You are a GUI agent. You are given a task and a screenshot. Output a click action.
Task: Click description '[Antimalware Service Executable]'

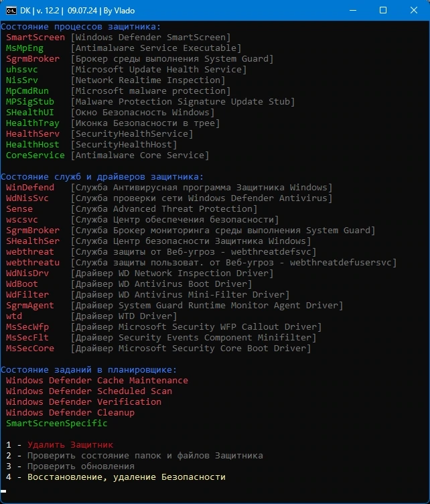pos(156,48)
